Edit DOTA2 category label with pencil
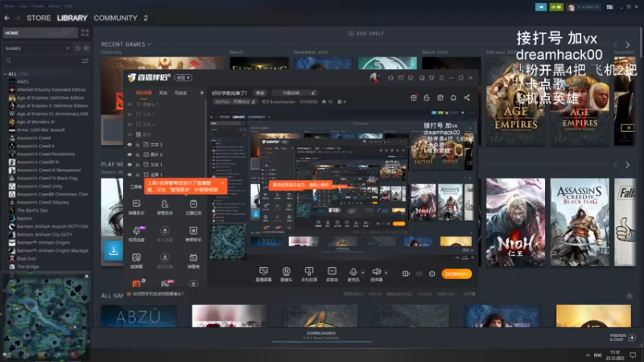This screenshot has height=362, width=644. click(253, 102)
